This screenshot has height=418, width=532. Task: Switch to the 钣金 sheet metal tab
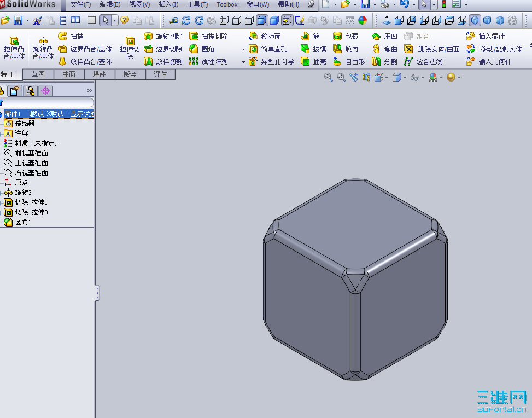[130, 74]
